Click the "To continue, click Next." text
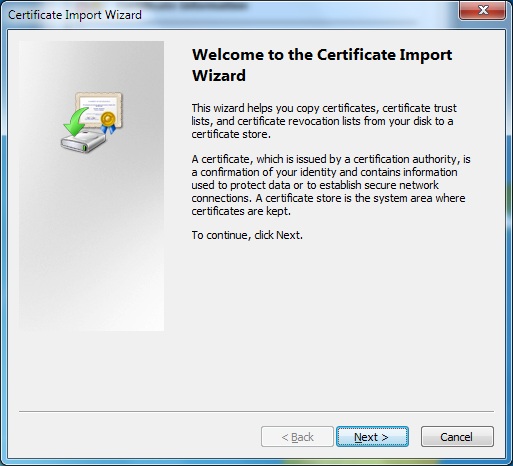This screenshot has width=513, height=466. tap(247, 235)
